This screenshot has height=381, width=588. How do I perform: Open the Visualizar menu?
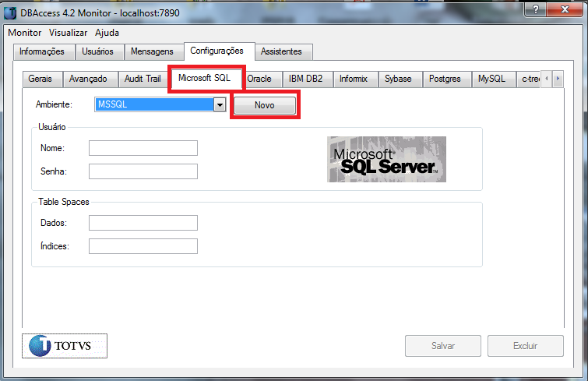pos(68,33)
